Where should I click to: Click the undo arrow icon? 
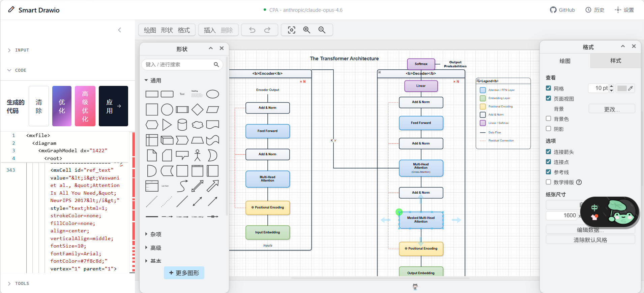(x=252, y=30)
